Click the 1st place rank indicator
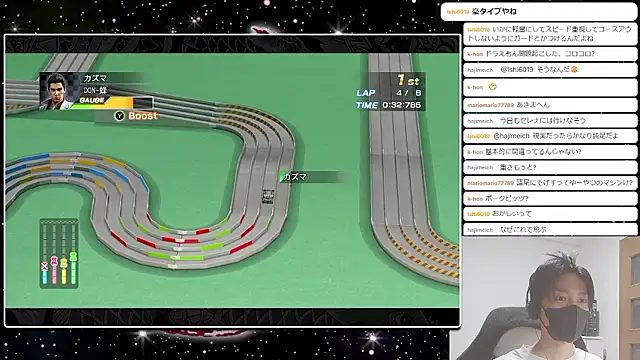640x360 pixels. pyautogui.click(x=409, y=80)
